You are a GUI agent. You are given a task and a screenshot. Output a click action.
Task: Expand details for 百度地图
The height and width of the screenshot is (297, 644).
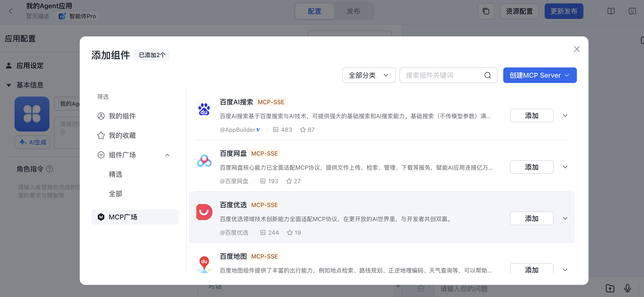coord(565,270)
